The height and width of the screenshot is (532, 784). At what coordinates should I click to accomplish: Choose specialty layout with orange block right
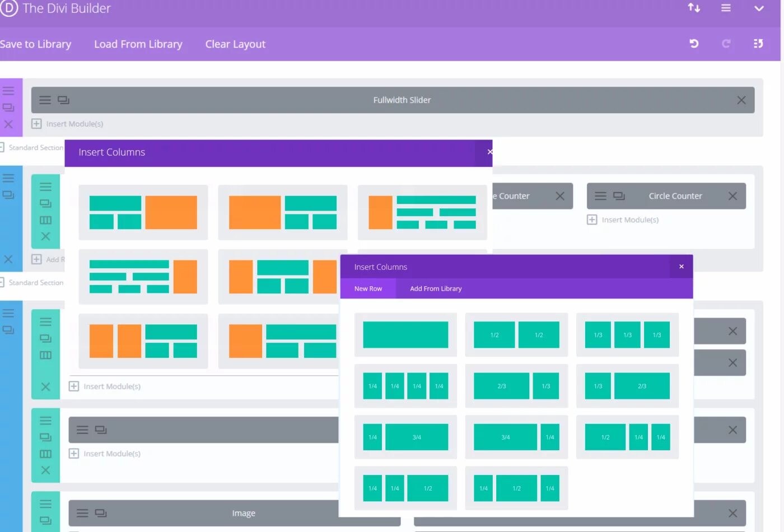click(x=143, y=212)
